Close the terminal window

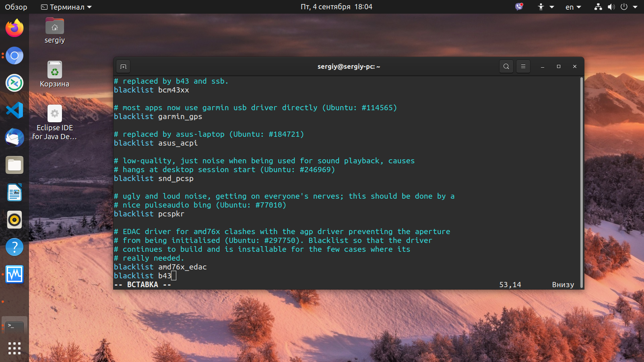click(x=575, y=66)
